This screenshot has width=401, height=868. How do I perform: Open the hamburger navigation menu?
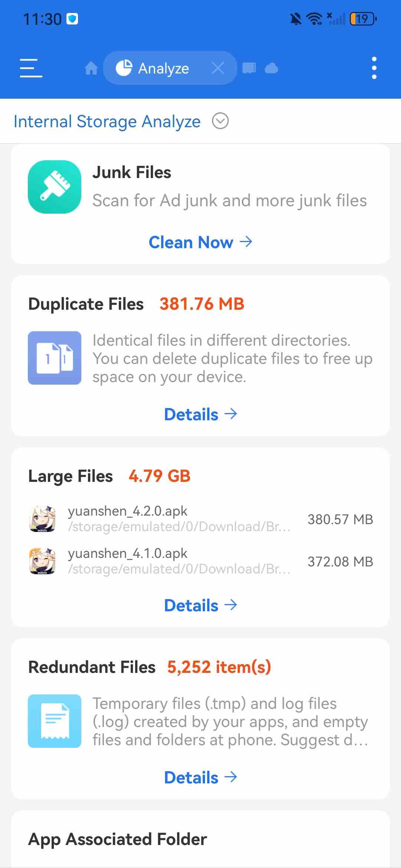[x=31, y=68]
